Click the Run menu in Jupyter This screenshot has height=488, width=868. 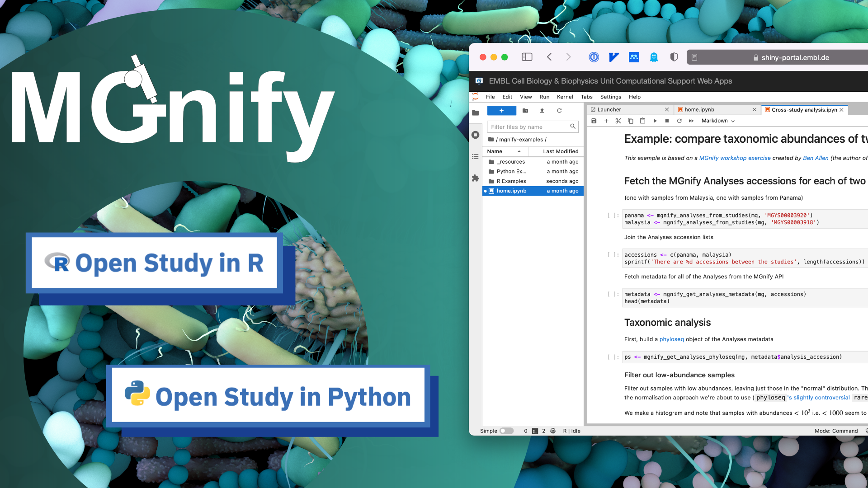click(x=544, y=97)
